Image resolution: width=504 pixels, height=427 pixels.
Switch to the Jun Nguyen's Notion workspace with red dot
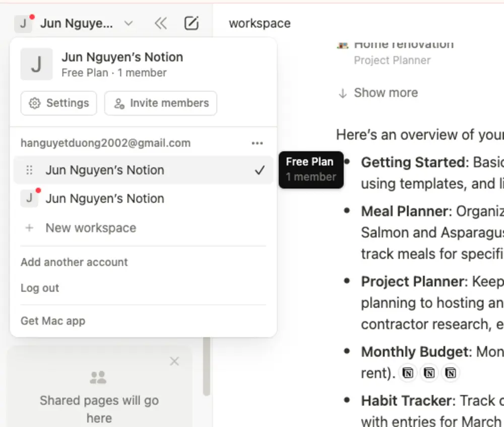(143, 198)
